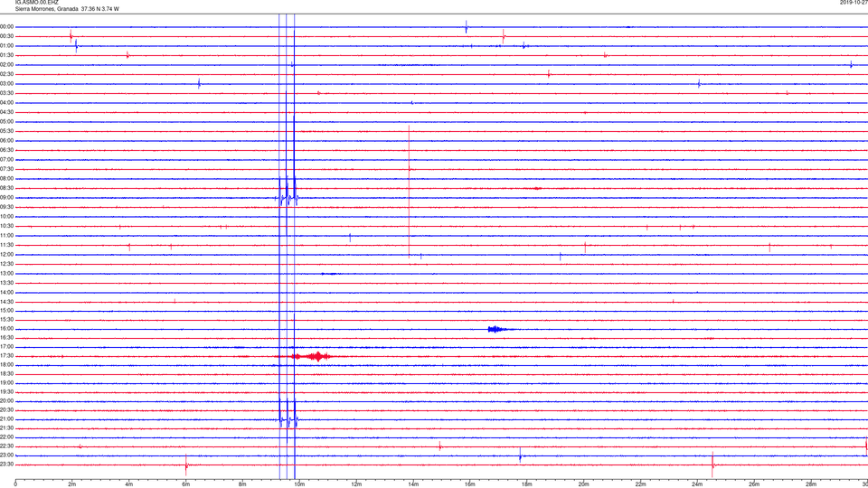Select the 11:30 time label
This screenshot has height=488, width=868.
[6, 245]
